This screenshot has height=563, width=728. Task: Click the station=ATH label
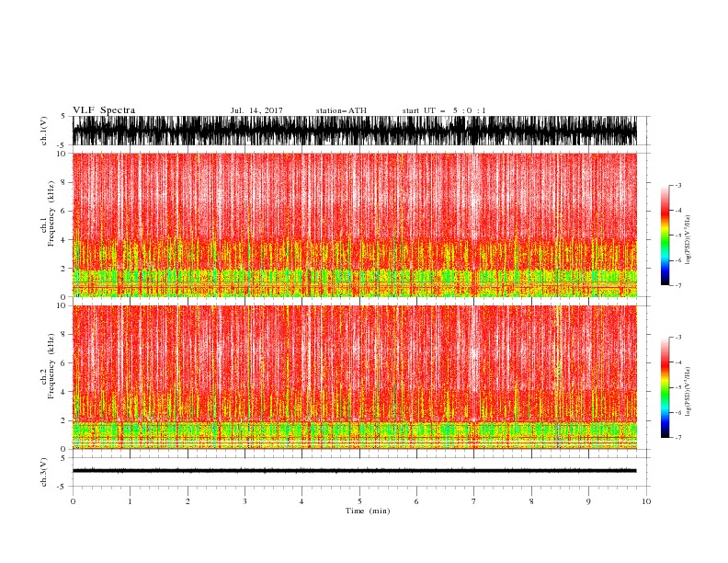[x=341, y=110]
